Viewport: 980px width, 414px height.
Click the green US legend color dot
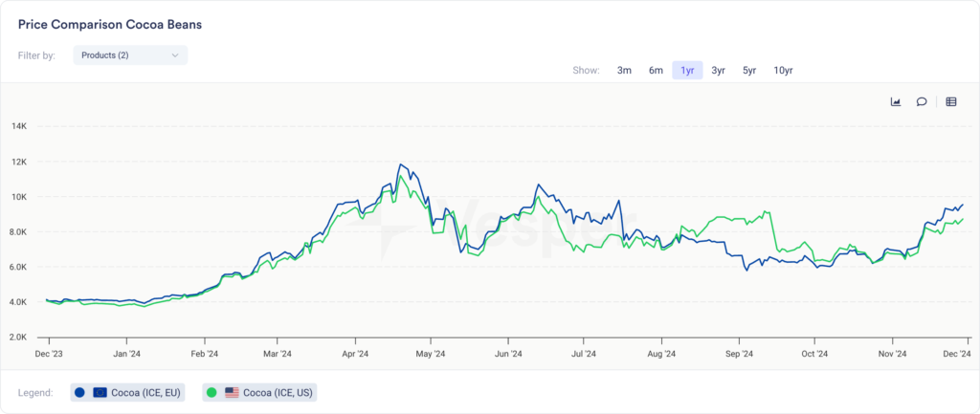pyautogui.click(x=212, y=392)
